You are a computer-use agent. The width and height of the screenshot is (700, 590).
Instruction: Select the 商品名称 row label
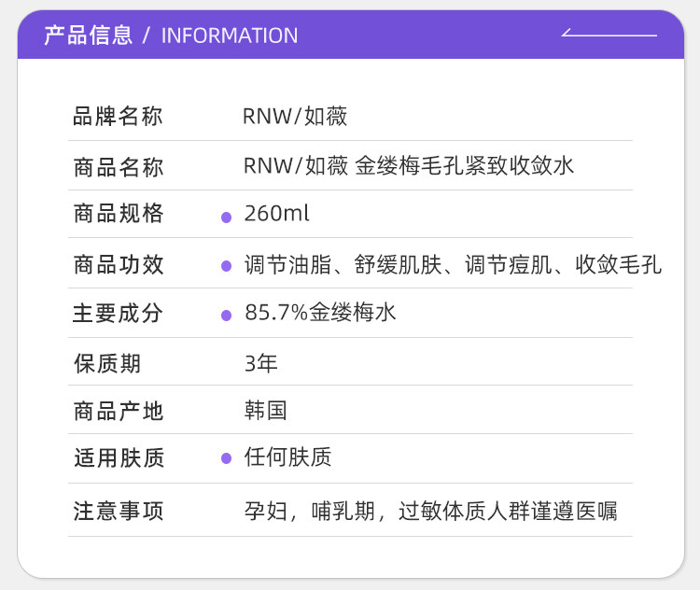click(118, 167)
